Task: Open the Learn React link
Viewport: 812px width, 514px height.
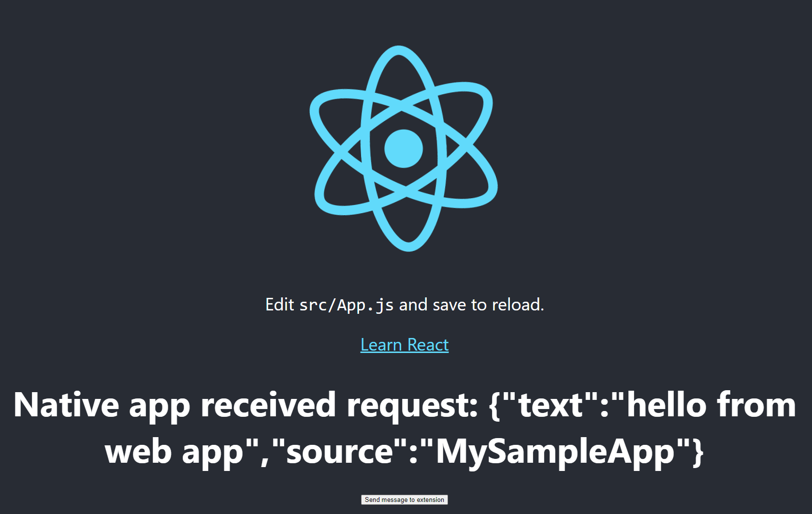Action: tap(405, 345)
